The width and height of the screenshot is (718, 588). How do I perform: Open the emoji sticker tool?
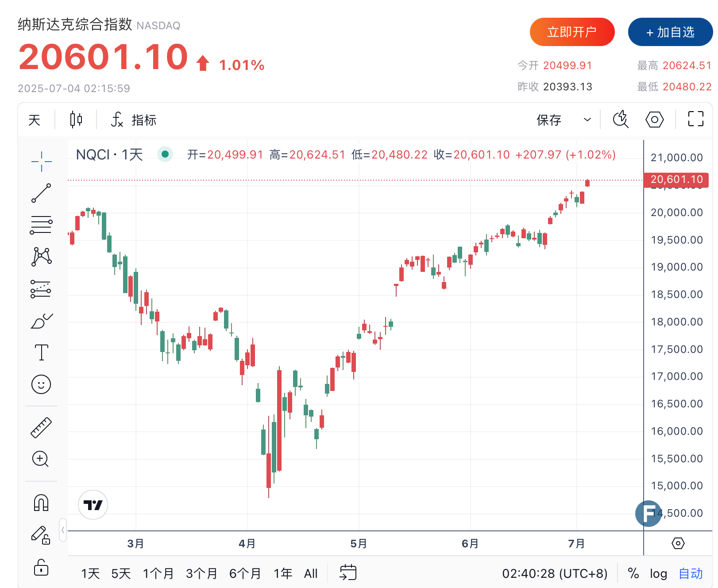coord(41,384)
